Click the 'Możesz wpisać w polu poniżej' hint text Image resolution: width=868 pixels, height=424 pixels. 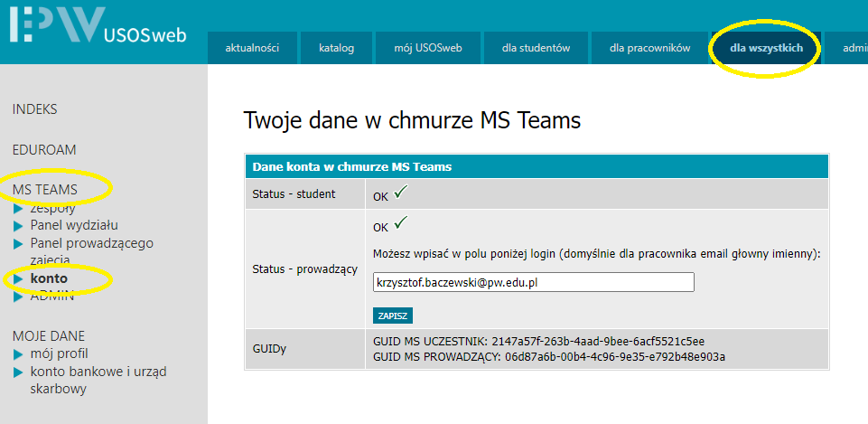(596, 254)
